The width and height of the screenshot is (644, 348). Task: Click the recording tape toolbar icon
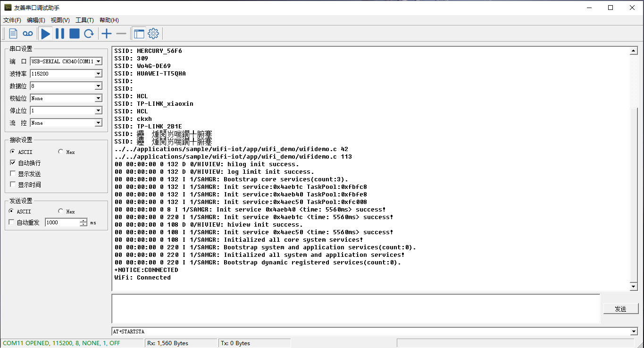(28, 34)
